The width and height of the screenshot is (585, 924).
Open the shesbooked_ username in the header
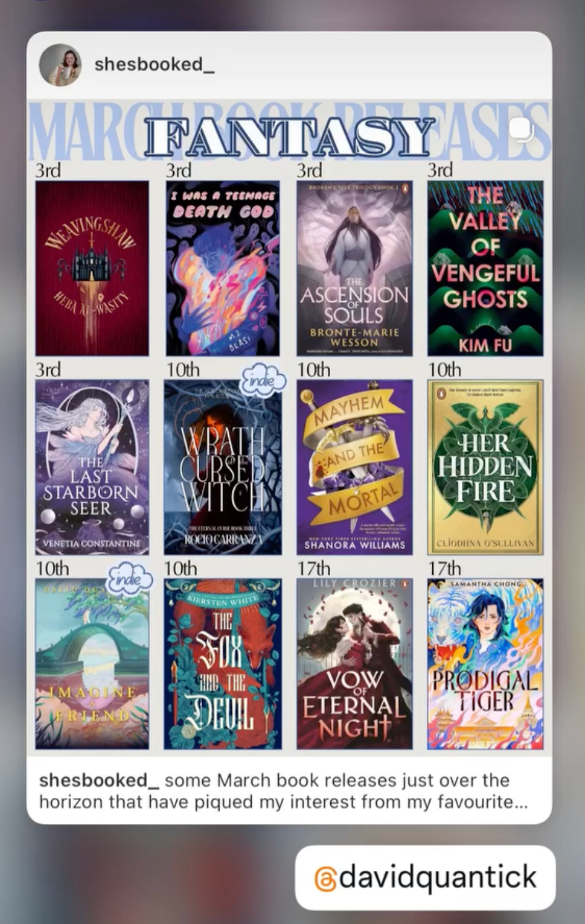tap(154, 64)
